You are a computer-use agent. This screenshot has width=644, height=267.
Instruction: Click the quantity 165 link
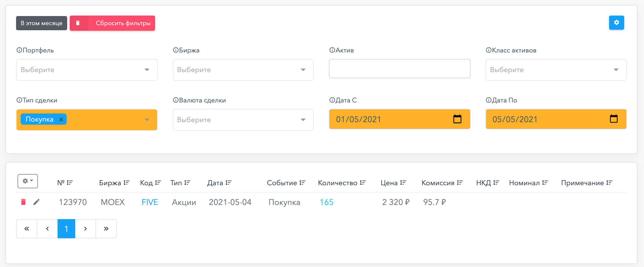point(327,202)
